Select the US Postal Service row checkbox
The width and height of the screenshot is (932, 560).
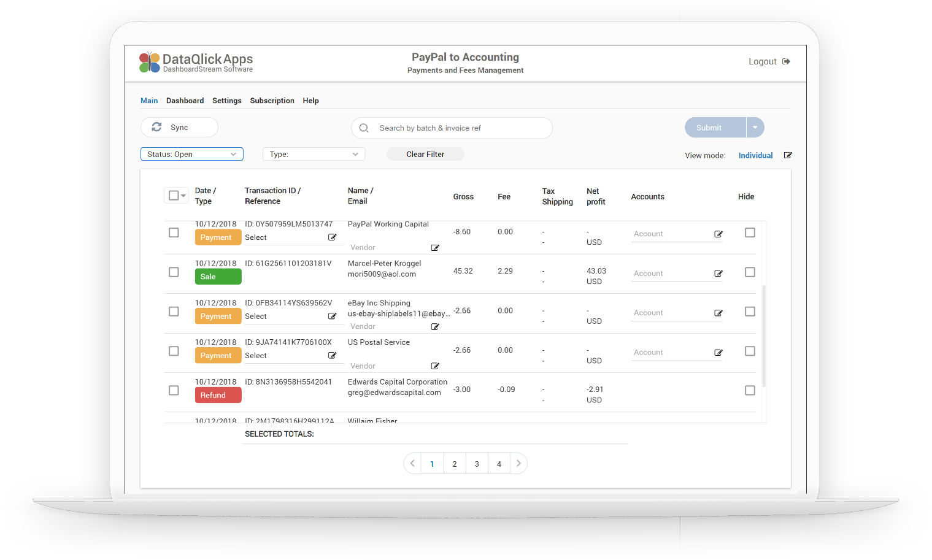[x=174, y=351]
